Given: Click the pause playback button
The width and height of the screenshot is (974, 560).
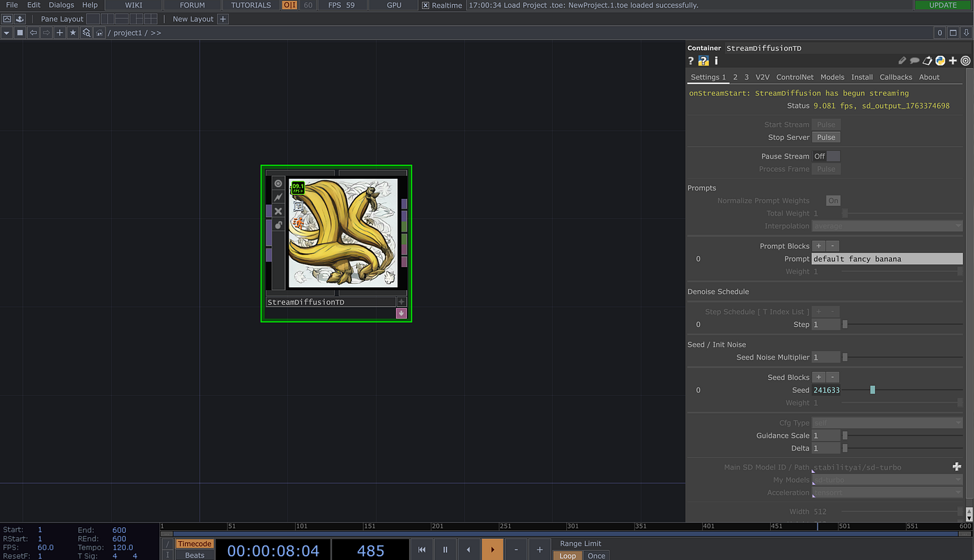Looking at the screenshot, I should (445, 550).
